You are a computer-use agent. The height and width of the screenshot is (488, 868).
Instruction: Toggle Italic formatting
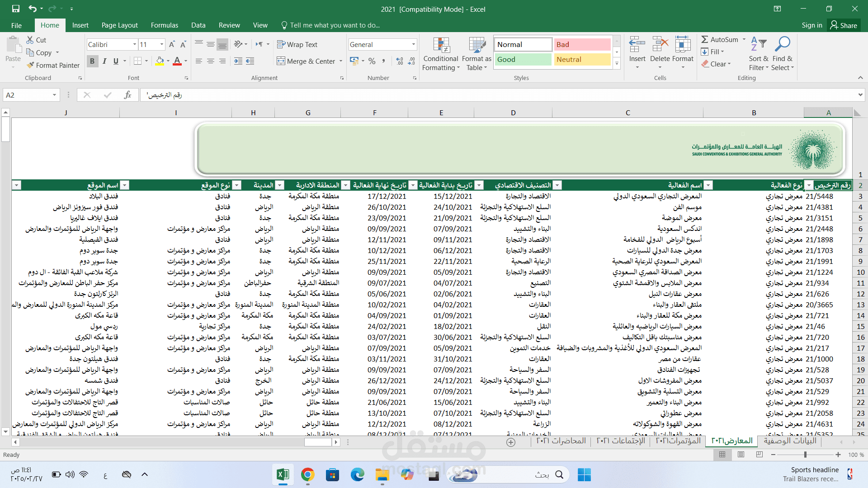[104, 61]
